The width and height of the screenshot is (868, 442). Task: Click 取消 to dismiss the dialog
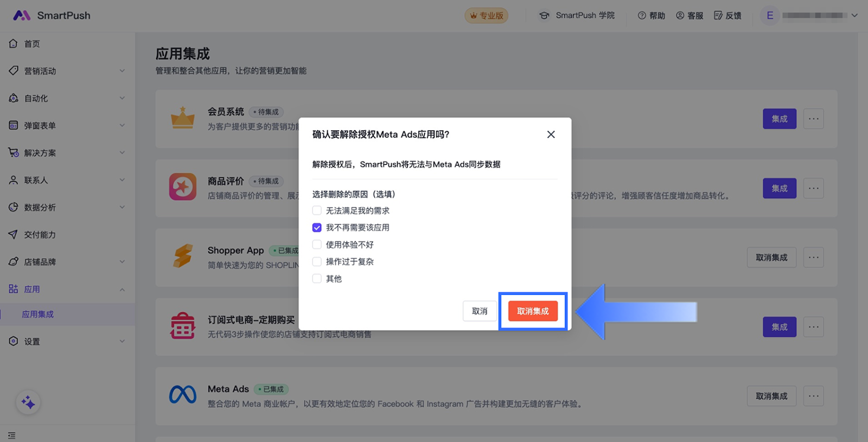click(x=480, y=311)
